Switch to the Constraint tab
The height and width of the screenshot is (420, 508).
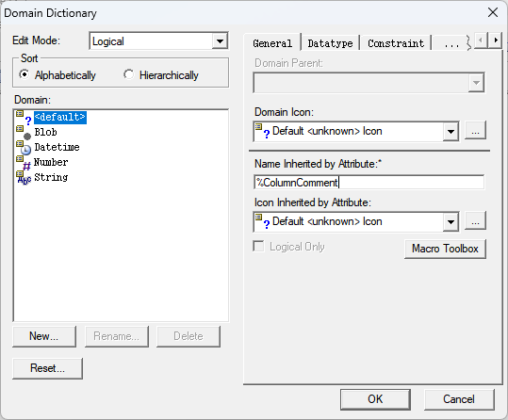[396, 43]
